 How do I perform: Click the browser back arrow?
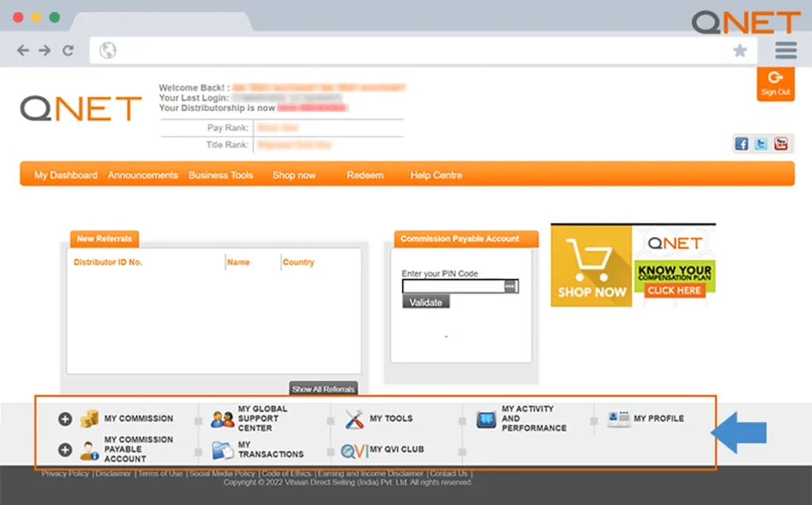[x=23, y=50]
